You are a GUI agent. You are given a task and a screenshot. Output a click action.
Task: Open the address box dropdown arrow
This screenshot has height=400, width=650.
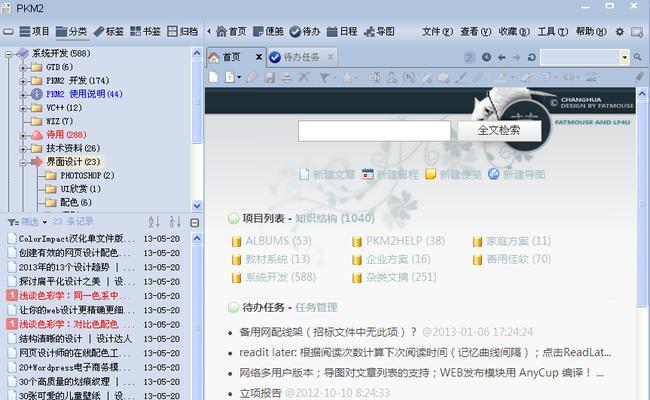pyautogui.click(x=624, y=57)
